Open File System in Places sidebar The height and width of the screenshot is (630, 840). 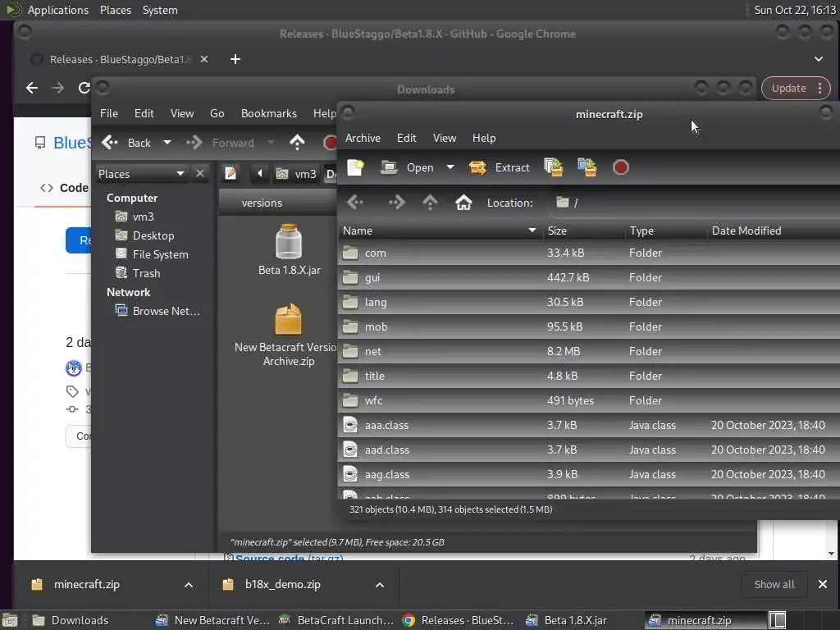pos(152,254)
